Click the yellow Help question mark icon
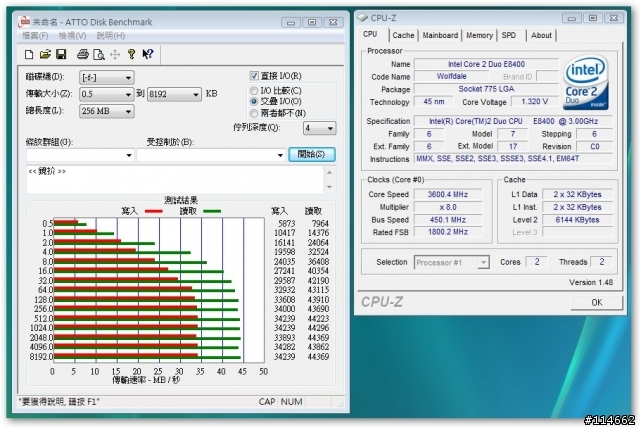The width and height of the screenshot is (640, 428). coord(131,54)
